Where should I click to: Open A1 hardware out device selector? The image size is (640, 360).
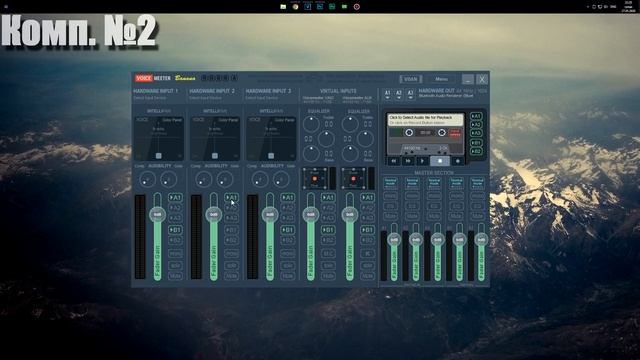point(388,95)
